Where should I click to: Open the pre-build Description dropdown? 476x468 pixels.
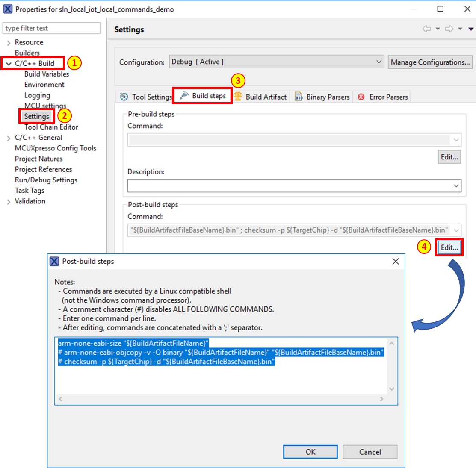pyautogui.click(x=456, y=186)
